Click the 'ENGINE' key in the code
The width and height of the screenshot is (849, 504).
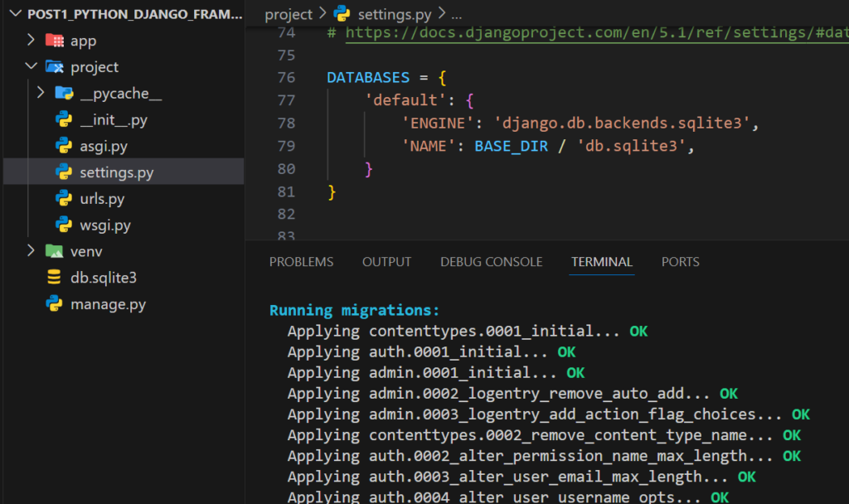click(438, 123)
